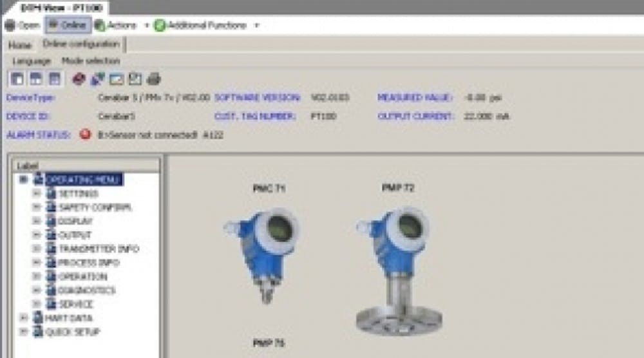Select DISPLAY in the tree

(x=75, y=221)
